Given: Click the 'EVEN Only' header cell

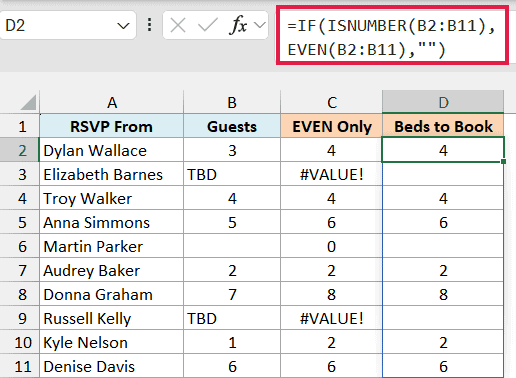Looking at the screenshot, I should [332, 126].
